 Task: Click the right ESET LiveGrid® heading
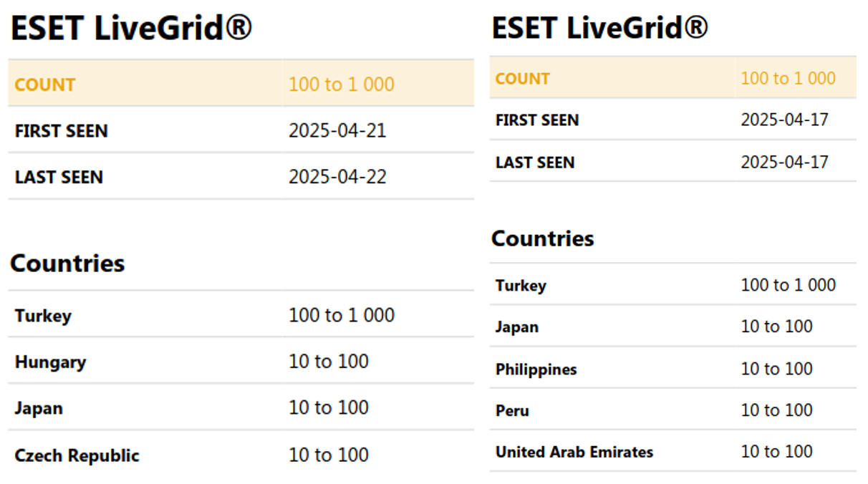point(600,28)
